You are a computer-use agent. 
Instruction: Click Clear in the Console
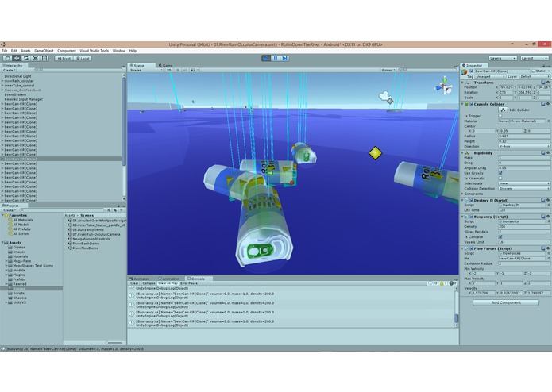134,283
